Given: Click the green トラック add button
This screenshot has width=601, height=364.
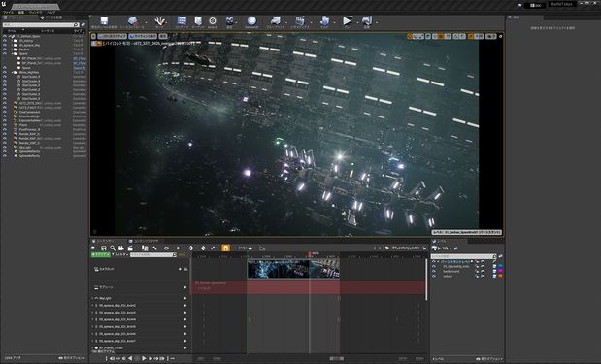Looking at the screenshot, I should coord(100,254).
